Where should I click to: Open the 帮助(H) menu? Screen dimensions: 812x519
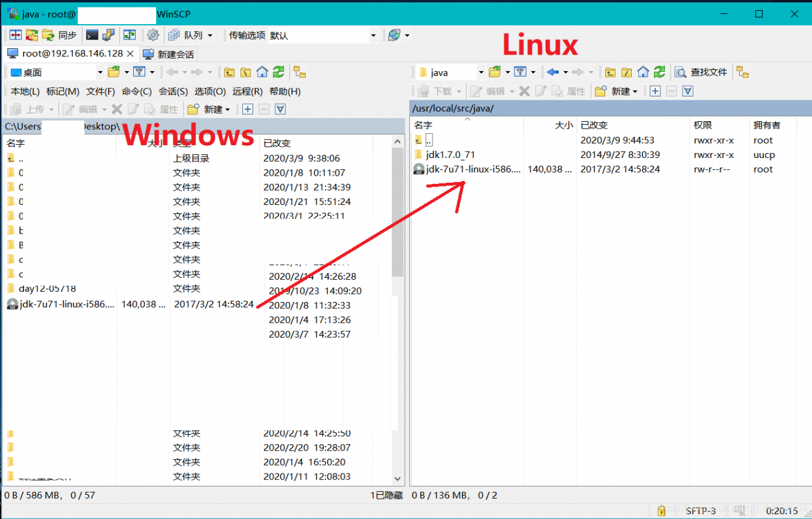tap(285, 91)
